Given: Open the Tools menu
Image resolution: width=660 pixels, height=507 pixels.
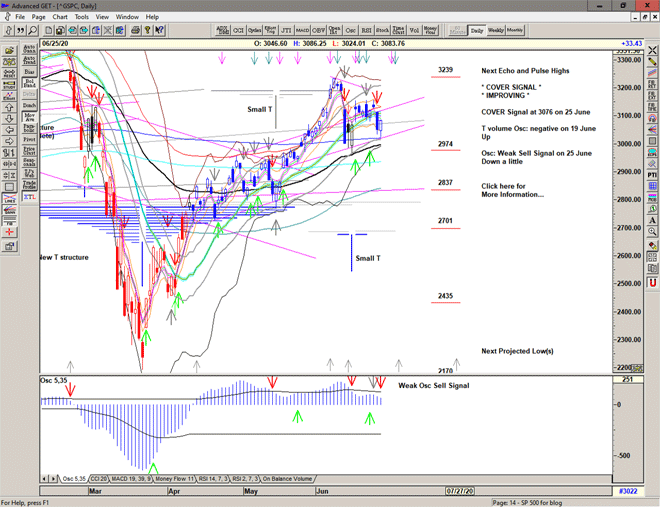Looking at the screenshot, I should click(82, 17).
